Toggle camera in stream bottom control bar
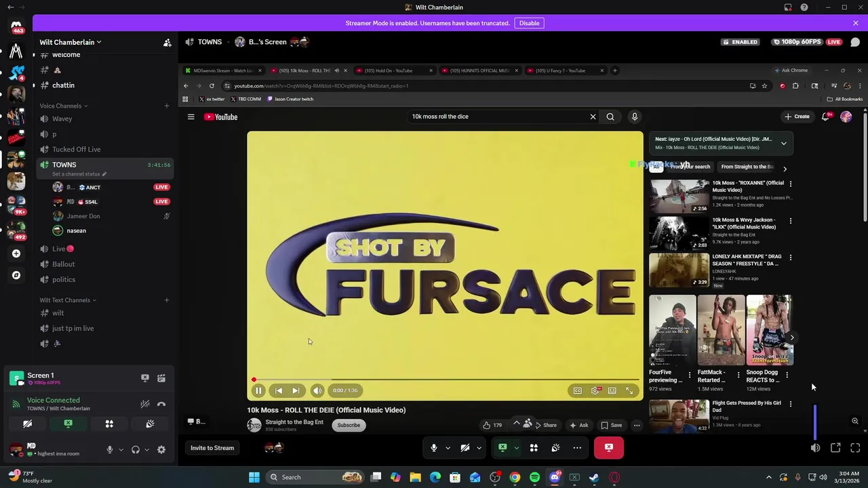868x488 pixels. click(465, 448)
